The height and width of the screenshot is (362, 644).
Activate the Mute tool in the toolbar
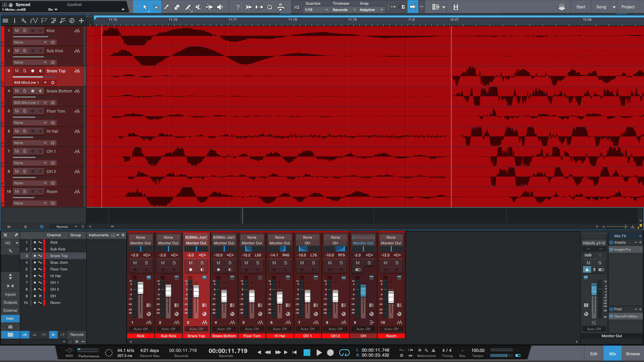198,7
